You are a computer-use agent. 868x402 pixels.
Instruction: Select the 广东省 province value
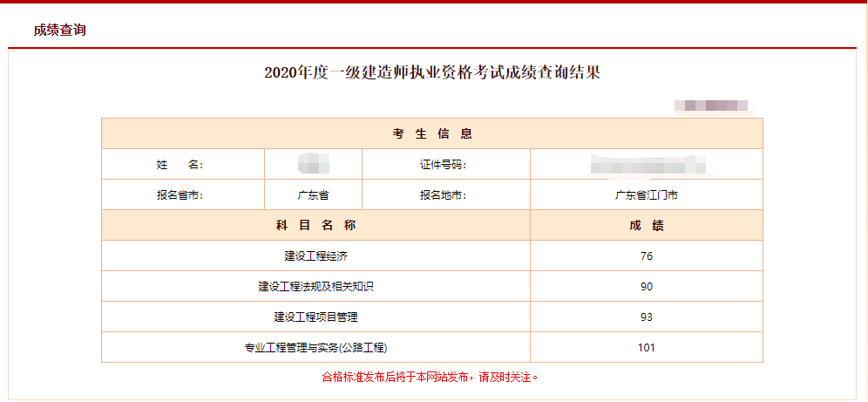point(313,195)
